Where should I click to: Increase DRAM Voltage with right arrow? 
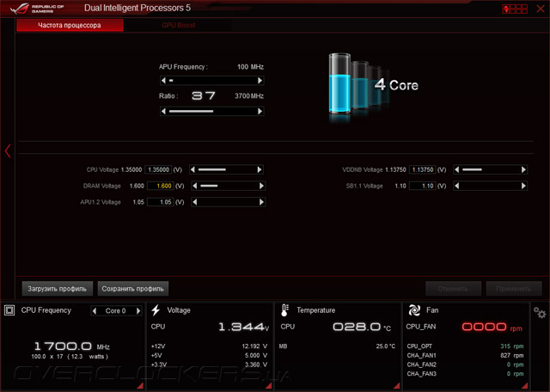point(261,186)
